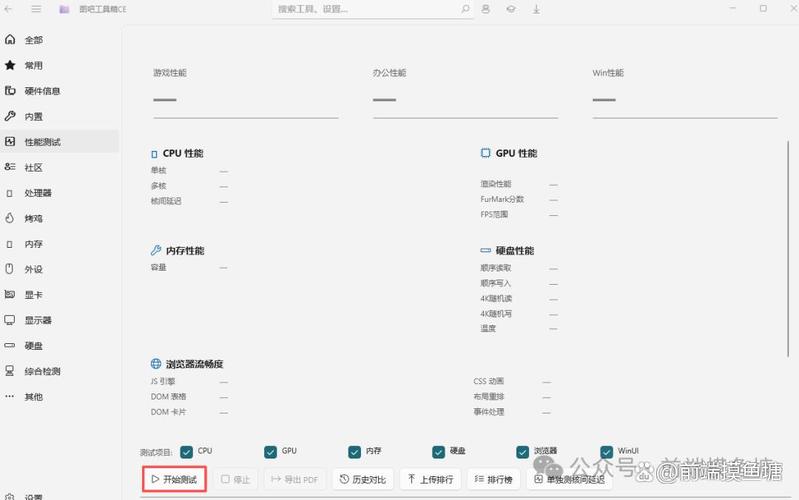The image size is (799, 500).
Task: Start the benchmark with 开始测试
Action: [174, 479]
